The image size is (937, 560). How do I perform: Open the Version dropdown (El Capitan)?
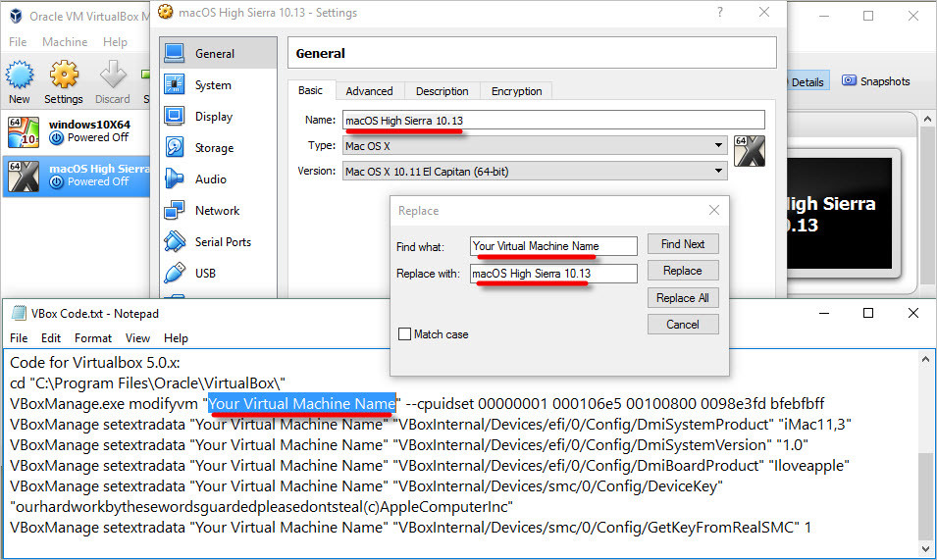535,172
